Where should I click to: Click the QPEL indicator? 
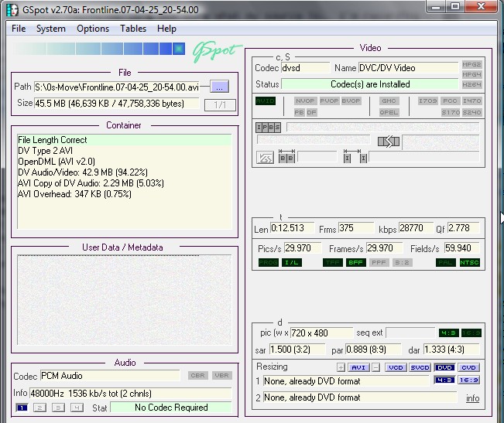[389, 112]
